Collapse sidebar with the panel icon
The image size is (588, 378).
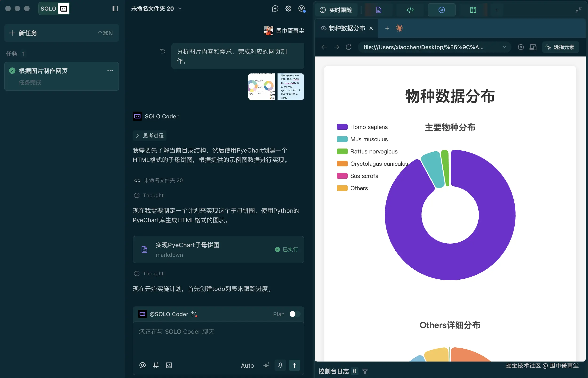coord(115,8)
